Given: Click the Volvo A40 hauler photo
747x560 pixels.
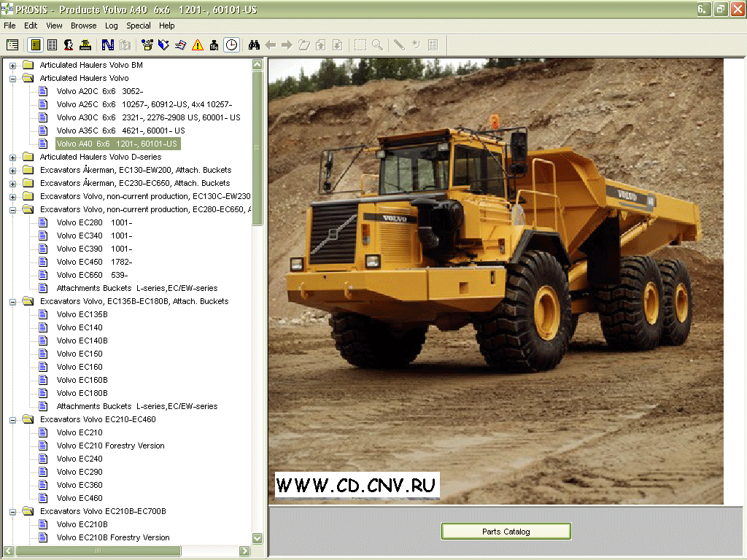Looking at the screenshot, I should tap(496, 281).
